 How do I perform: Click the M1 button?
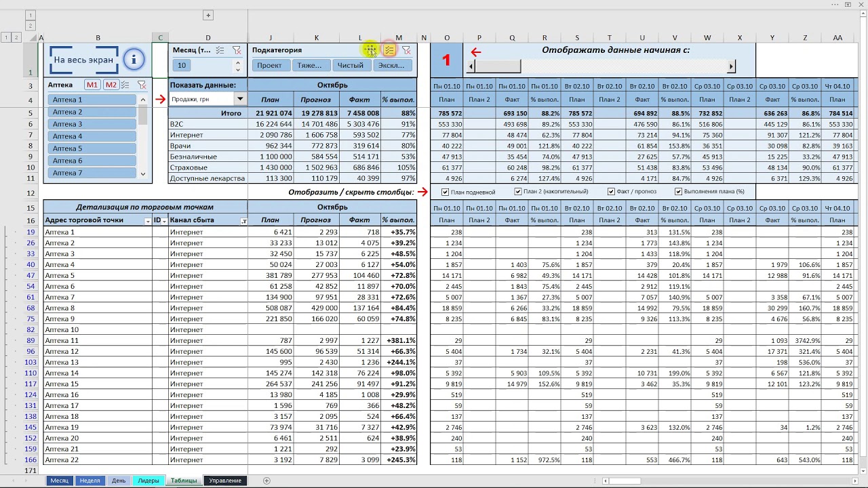[x=92, y=85]
